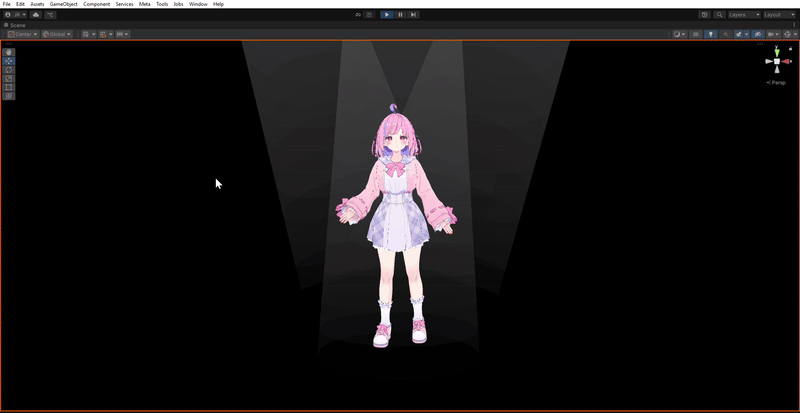The image size is (800, 413).
Task: Open the Jobs menu
Action: (179, 4)
